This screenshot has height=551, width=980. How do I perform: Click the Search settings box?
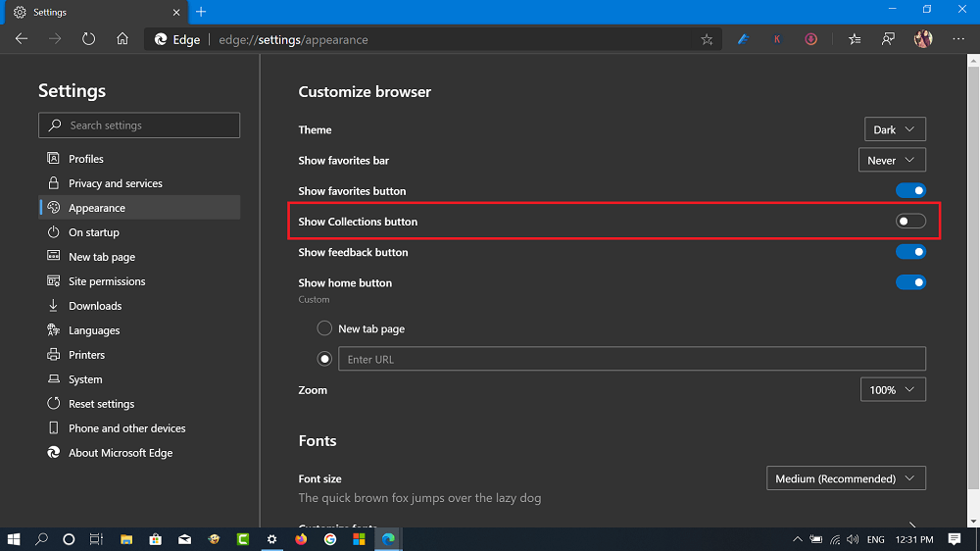139,125
